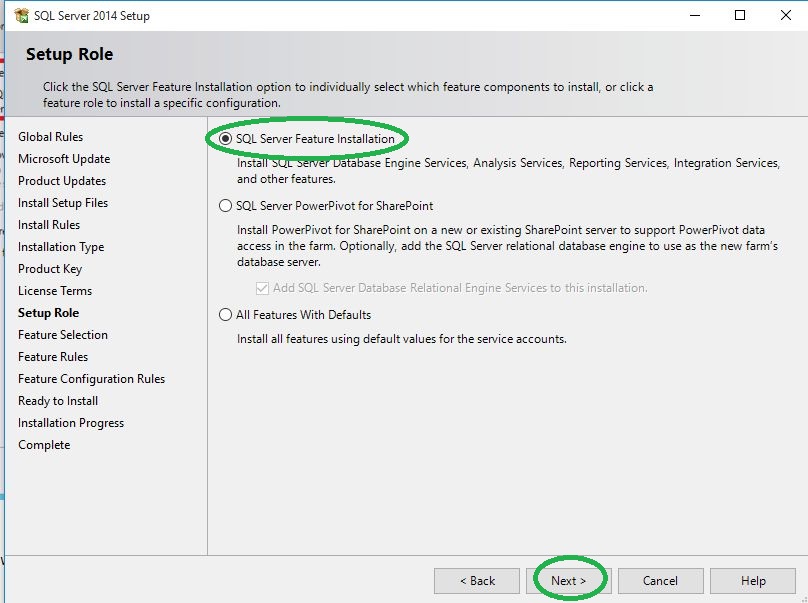Select Feature Rules step in sidebar
808x603 pixels.
(x=53, y=357)
